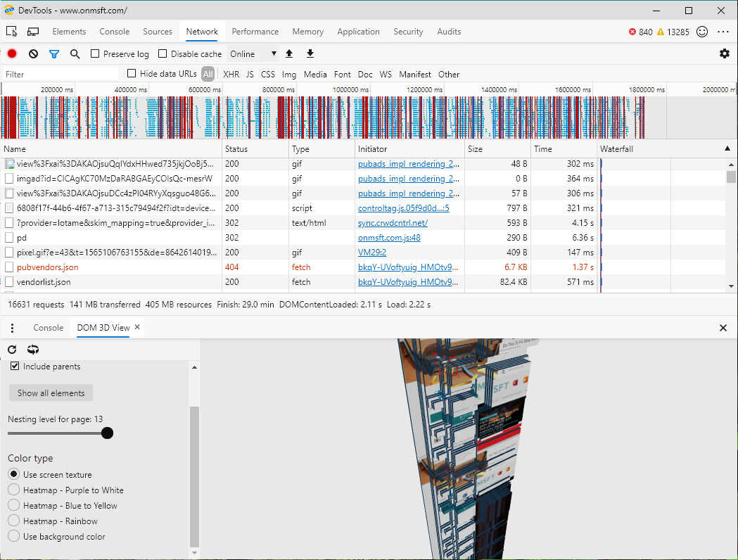Focus the network Filter text field
This screenshot has width=738, height=560.
point(61,75)
